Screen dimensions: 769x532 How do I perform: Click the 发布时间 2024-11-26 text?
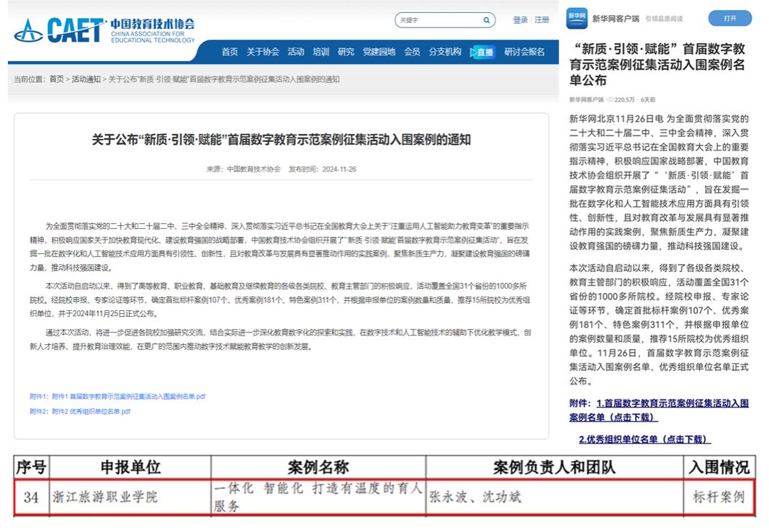(322, 169)
